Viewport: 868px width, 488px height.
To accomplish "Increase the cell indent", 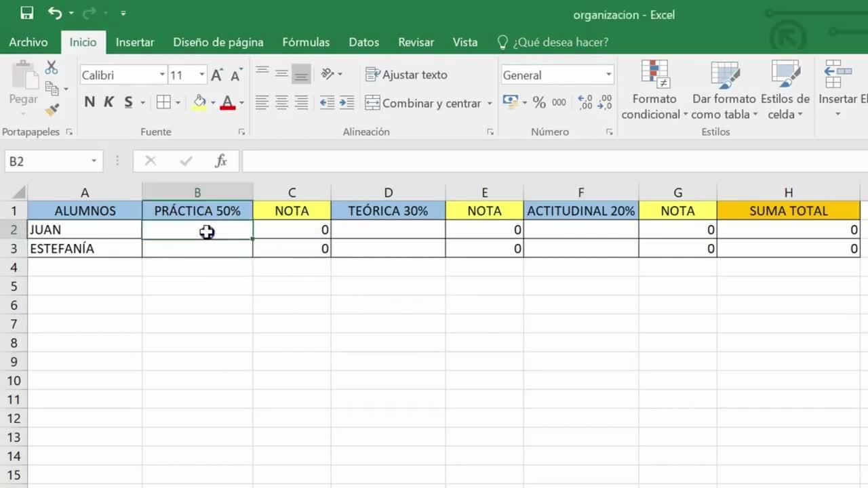I will pos(347,103).
